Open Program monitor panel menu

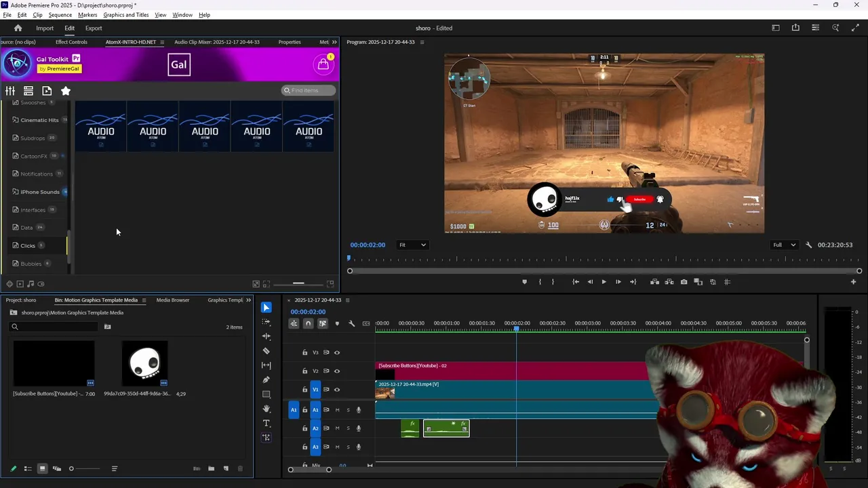pos(422,42)
